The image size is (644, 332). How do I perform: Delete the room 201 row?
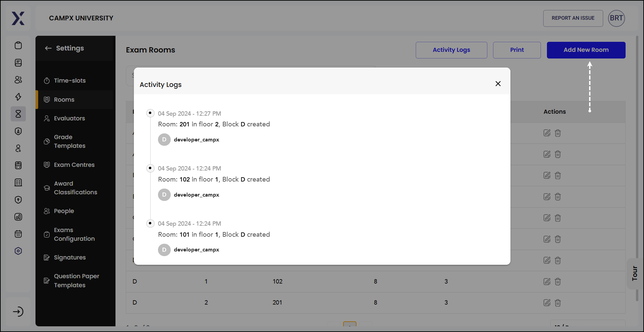click(x=558, y=303)
